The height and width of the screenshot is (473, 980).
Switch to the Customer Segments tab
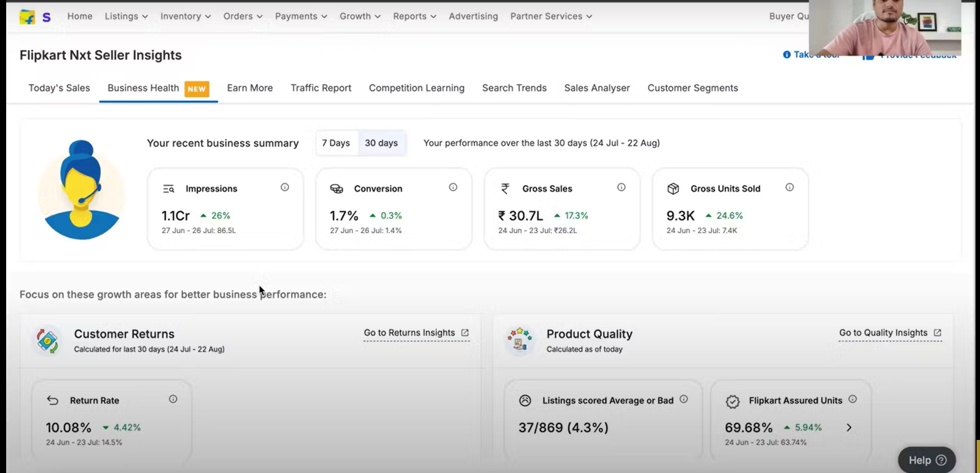pos(693,88)
